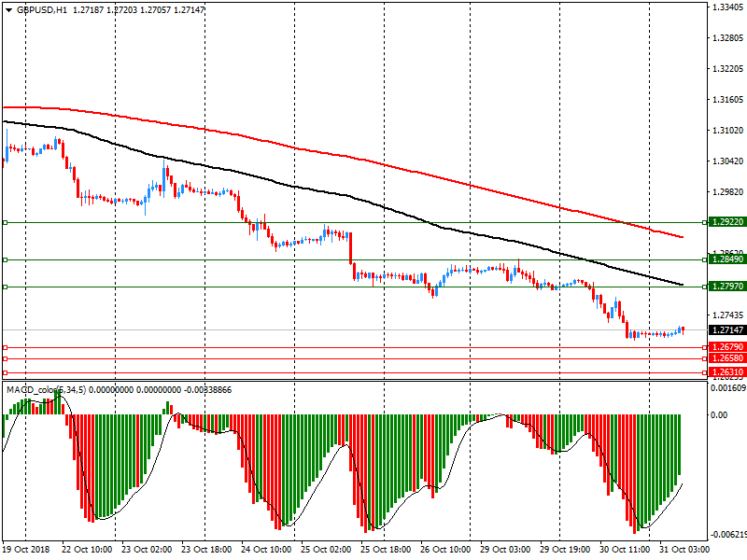Click left anchor square of 1.27970 line
The width and height of the screenshot is (747, 560).
(x=5, y=287)
